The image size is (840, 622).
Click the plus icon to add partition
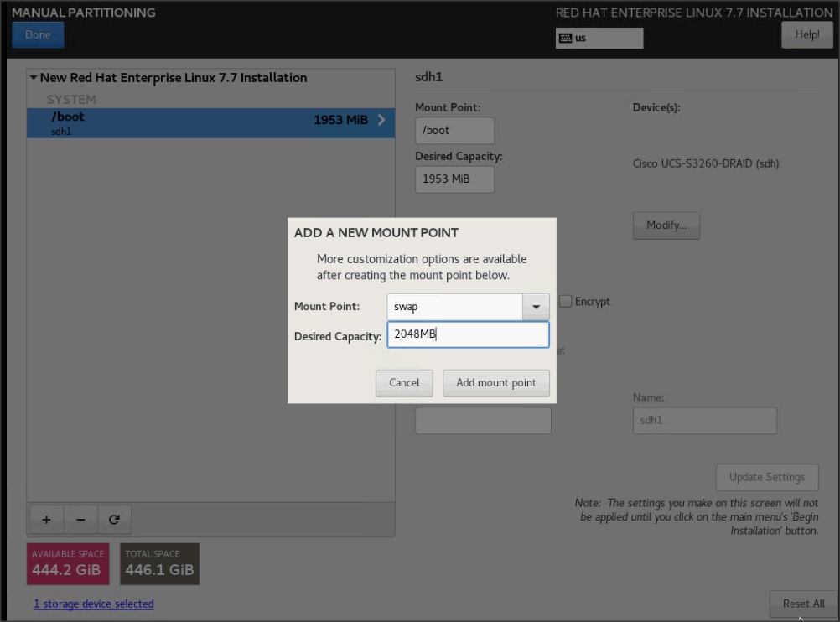[47, 519]
